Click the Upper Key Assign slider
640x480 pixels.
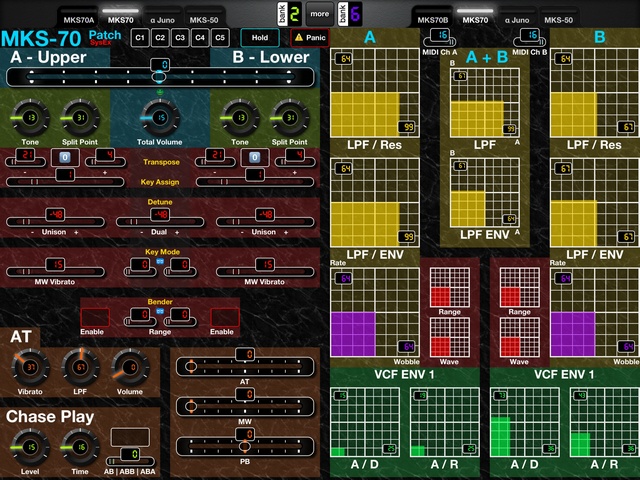click(65, 181)
